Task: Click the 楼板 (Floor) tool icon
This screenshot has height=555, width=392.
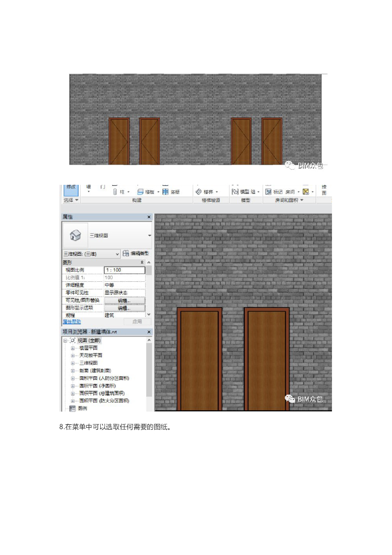Action: click(x=140, y=192)
